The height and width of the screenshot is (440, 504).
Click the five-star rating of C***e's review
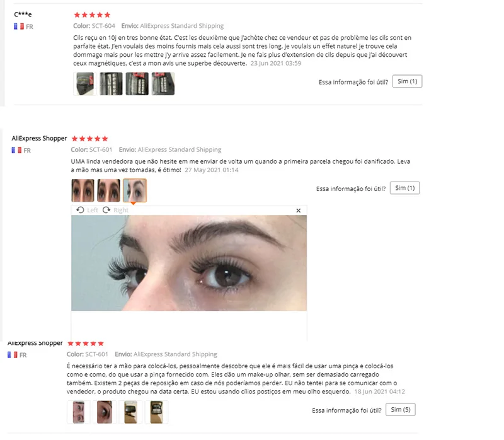tap(92, 14)
